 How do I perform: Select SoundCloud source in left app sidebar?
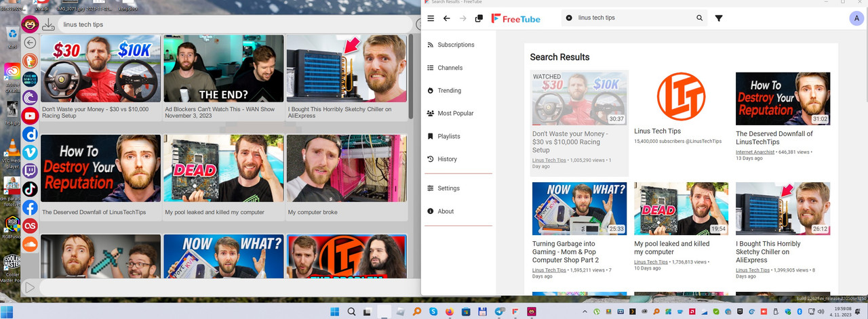pyautogui.click(x=30, y=244)
